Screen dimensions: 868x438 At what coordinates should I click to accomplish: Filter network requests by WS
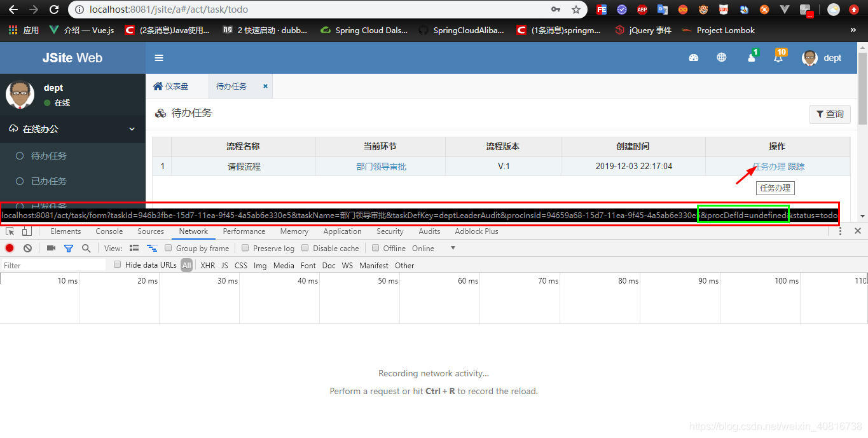point(347,266)
